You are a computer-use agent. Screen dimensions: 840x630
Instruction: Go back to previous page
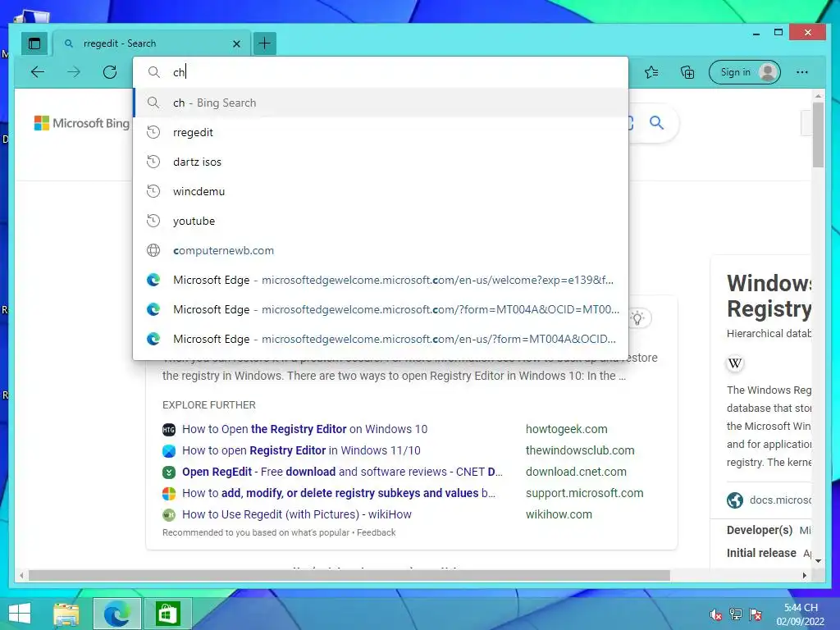[x=38, y=72]
